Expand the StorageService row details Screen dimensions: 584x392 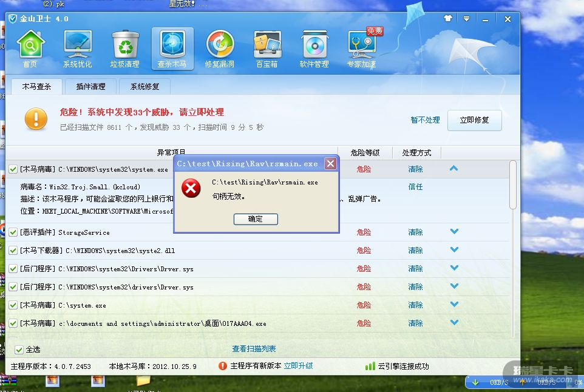pyautogui.click(x=454, y=232)
